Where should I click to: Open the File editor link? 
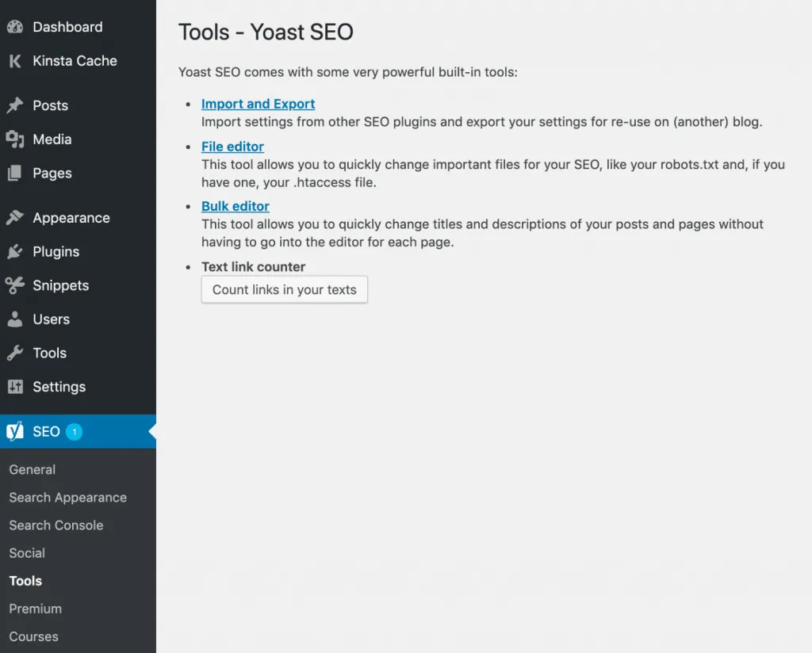tap(232, 146)
